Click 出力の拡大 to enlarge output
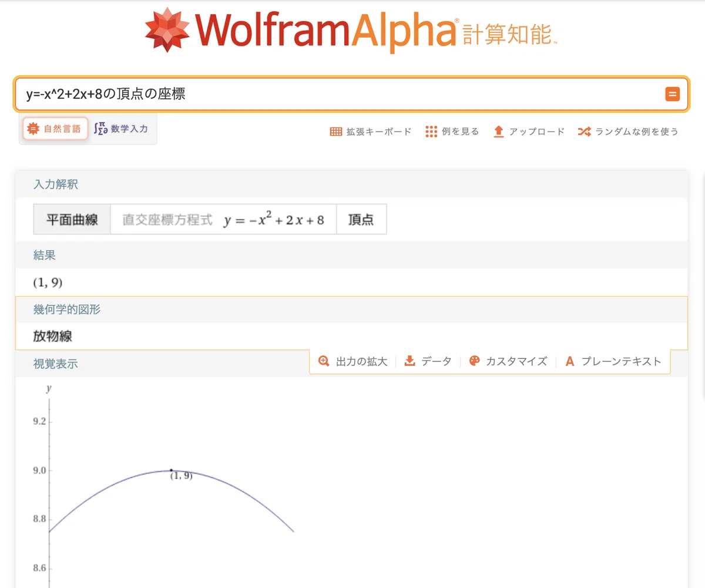This screenshot has width=705, height=588. [x=353, y=361]
